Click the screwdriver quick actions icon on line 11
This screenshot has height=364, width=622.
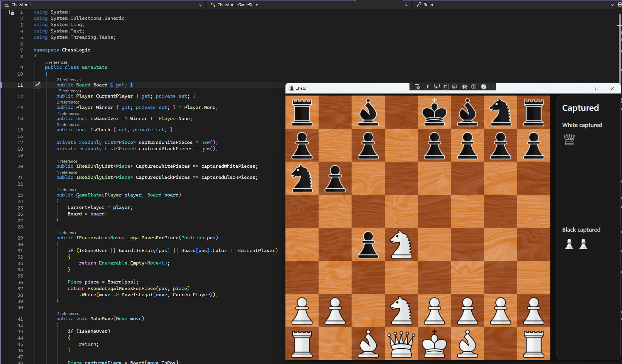(37, 85)
